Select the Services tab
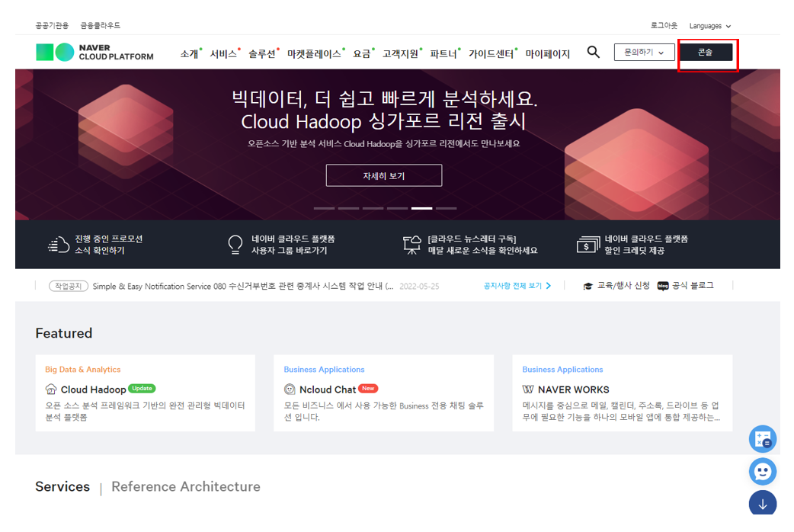Image resolution: width=794 pixels, height=532 pixels. click(62, 486)
